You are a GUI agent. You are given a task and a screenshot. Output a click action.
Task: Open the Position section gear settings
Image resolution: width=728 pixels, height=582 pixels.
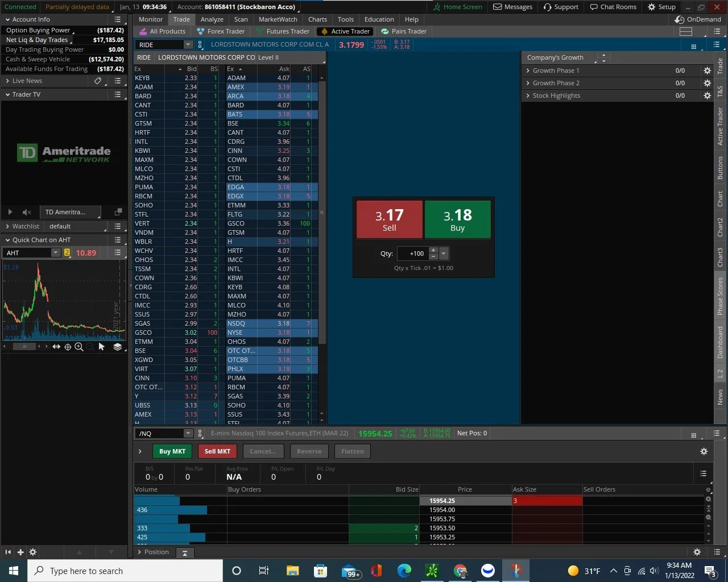point(697,552)
